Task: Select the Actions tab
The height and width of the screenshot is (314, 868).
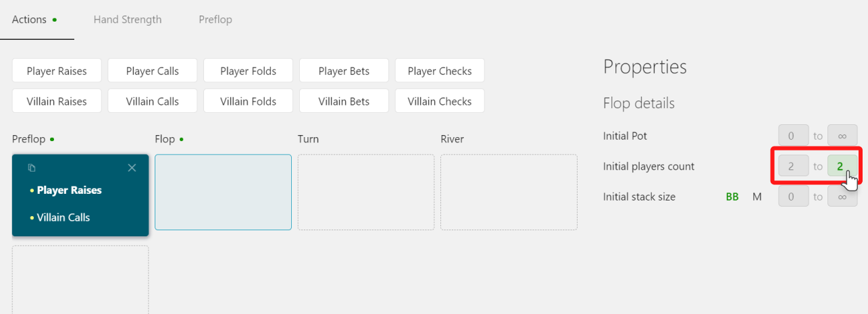Action: [30, 20]
